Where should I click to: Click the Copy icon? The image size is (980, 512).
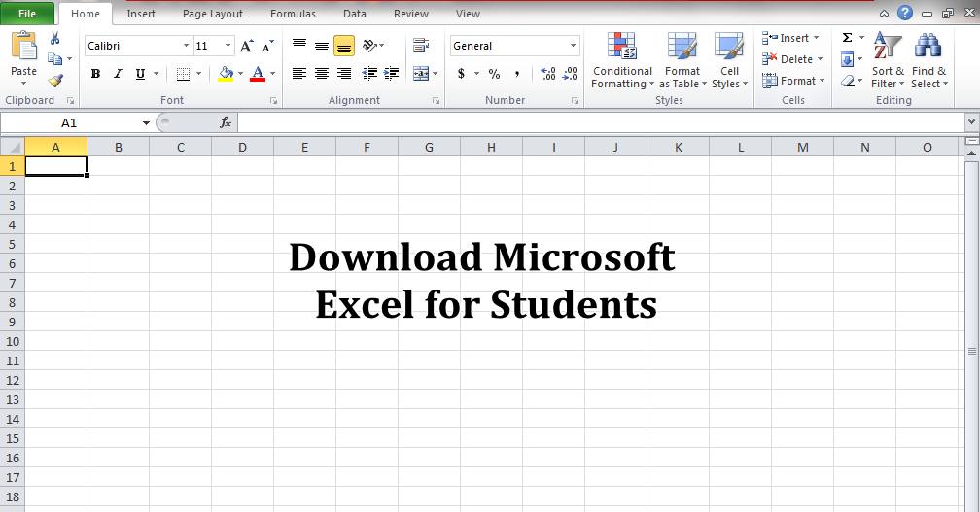55,58
